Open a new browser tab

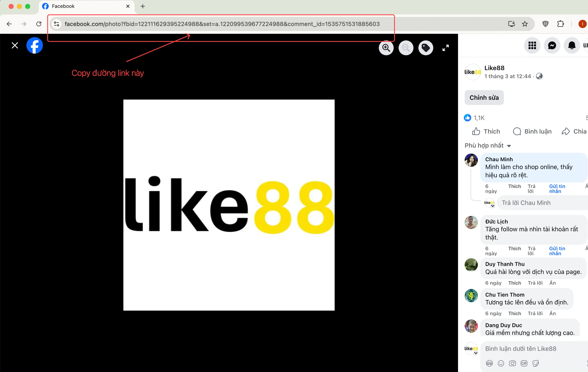tap(143, 6)
